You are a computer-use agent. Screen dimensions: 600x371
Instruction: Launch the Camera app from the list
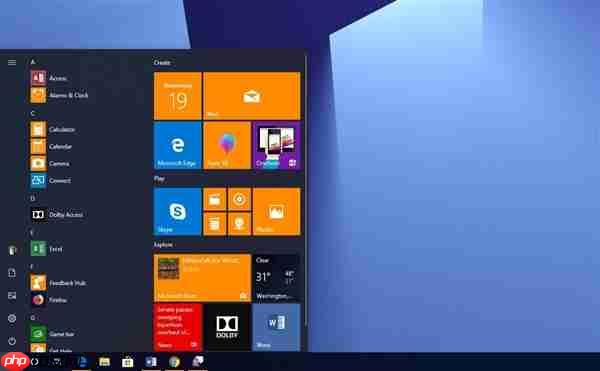point(50,164)
